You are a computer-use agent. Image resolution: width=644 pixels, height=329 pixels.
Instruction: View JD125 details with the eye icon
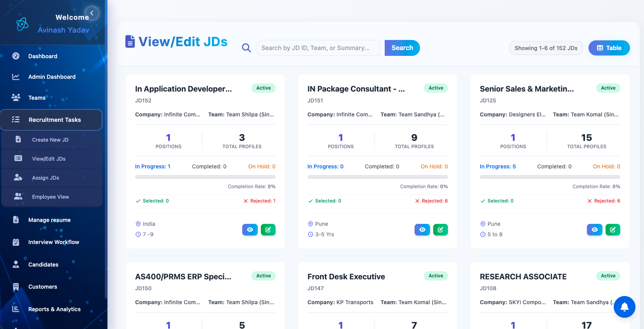click(x=595, y=230)
